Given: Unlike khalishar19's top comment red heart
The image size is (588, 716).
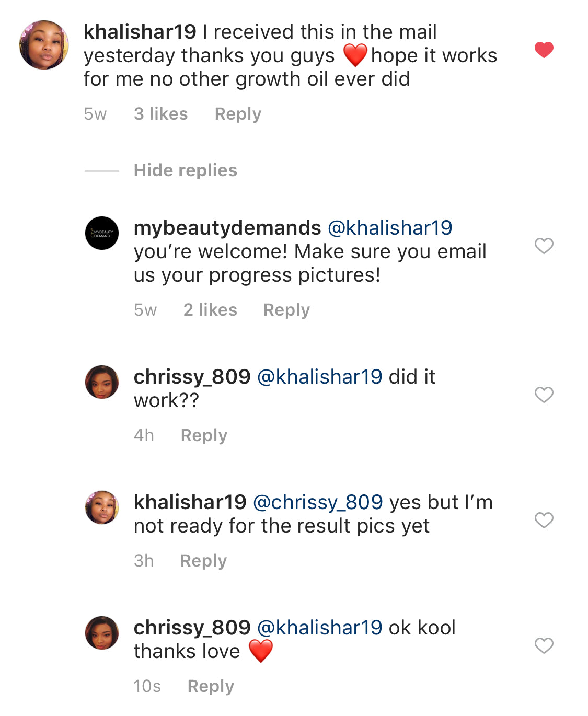Looking at the screenshot, I should pyautogui.click(x=544, y=50).
